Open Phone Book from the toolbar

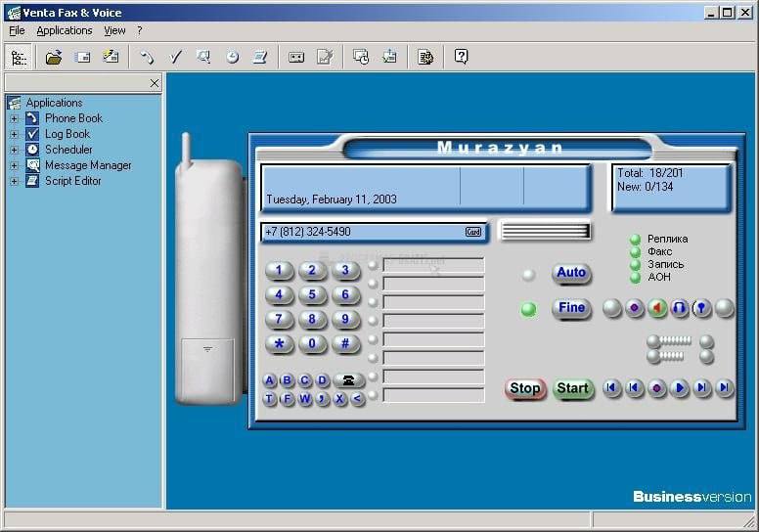pos(147,58)
